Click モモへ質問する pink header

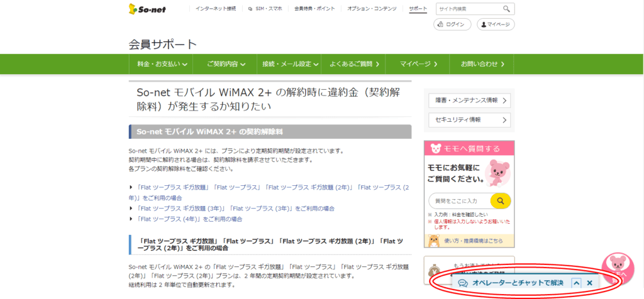pos(469,148)
